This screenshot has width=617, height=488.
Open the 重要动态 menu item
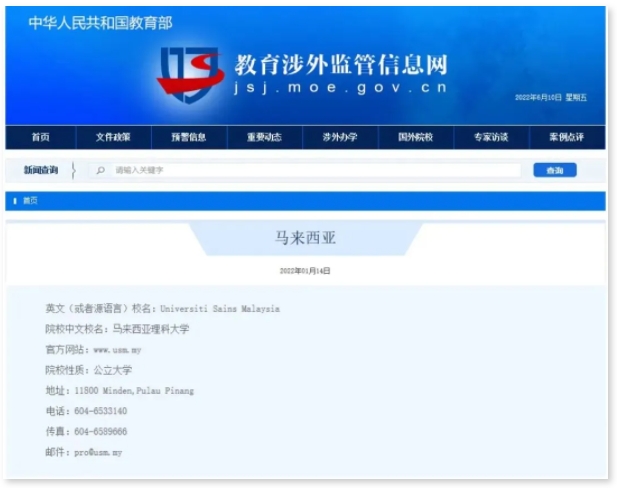click(264, 137)
